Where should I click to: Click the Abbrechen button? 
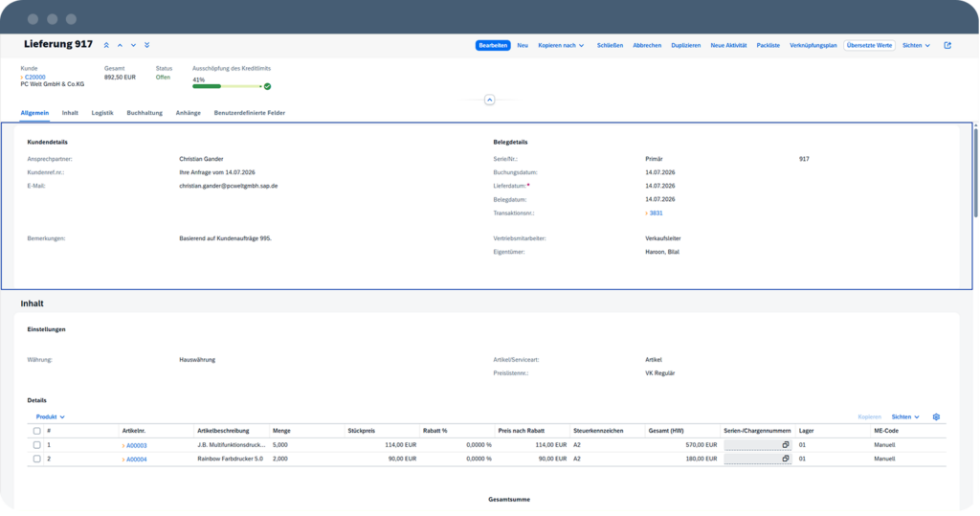tap(647, 45)
